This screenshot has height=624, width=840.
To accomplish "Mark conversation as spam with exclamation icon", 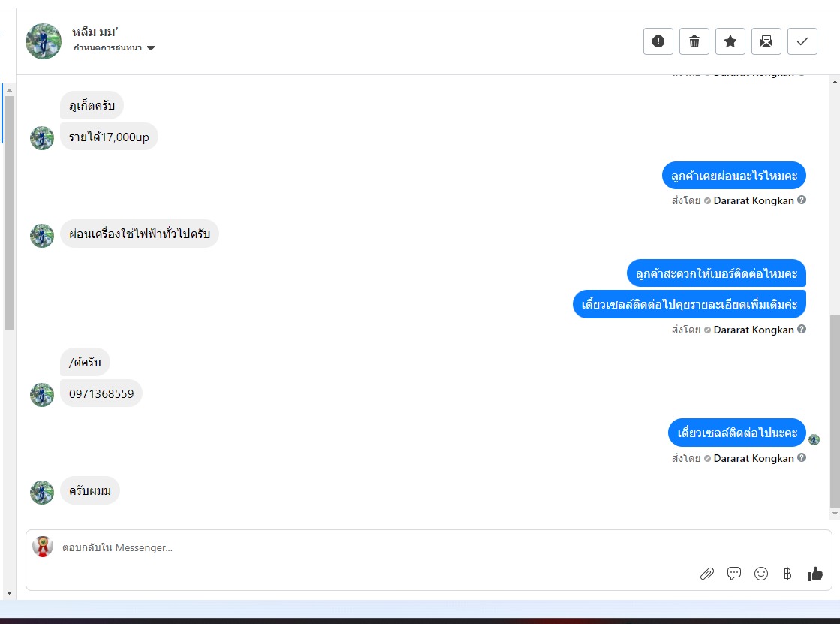I will (x=658, y=41).
